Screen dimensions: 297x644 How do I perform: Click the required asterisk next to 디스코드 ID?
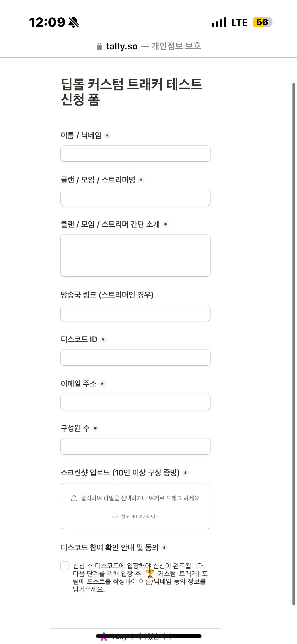(103, 340)
